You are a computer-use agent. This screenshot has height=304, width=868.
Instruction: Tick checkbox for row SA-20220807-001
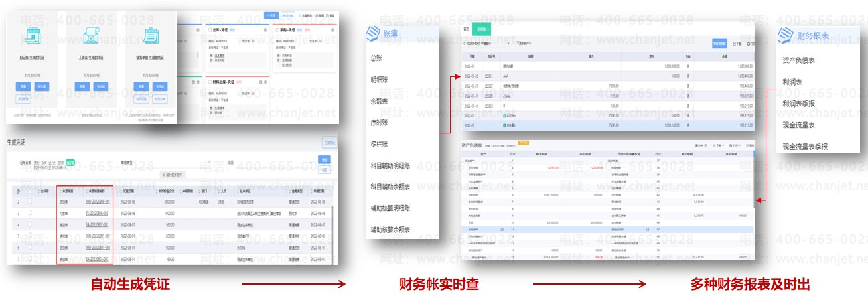(30, 224)
